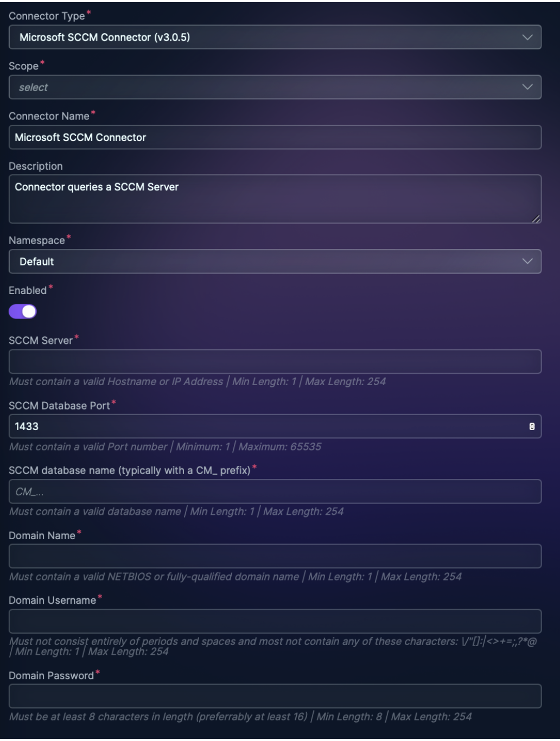Focus the Domain Password input
This screenshot has height=741, width=560.
275,696
